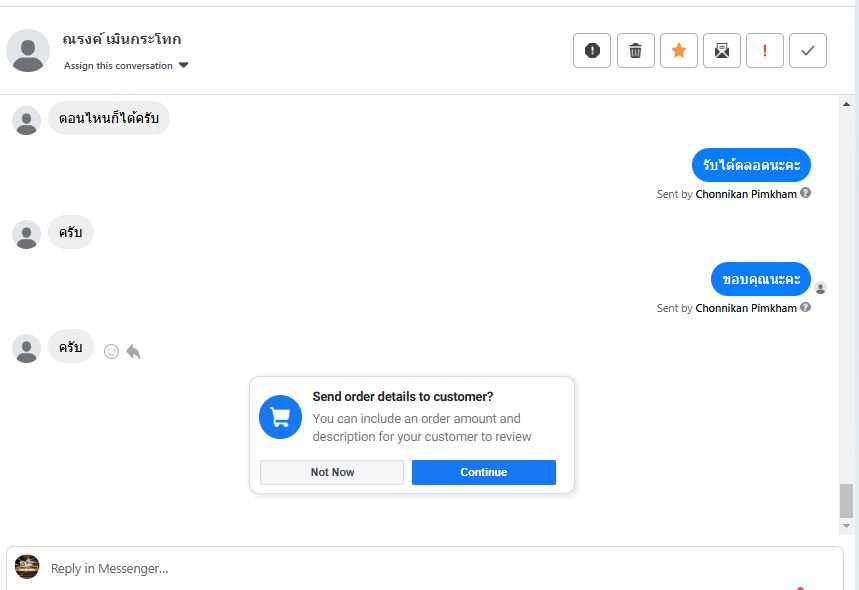
Task: Flag conversation with the red exclamation icon
Action: (x=765, y=51)
